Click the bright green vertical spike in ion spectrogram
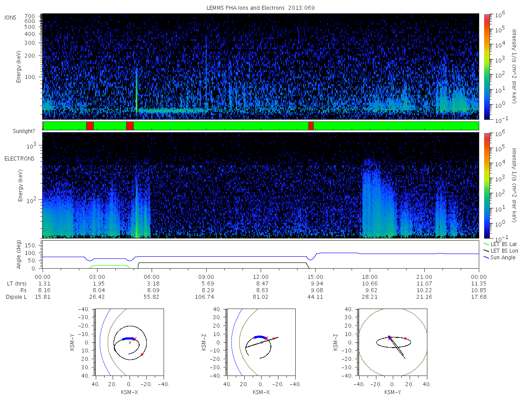Image resolution: width=532 pixels, height=399 pixels. pos(136,89)
